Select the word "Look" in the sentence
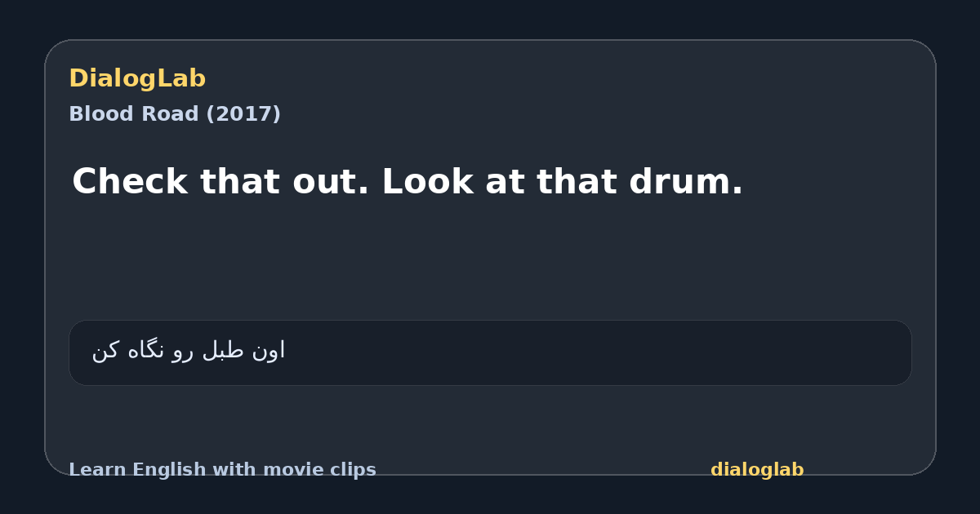 (428, 181)
